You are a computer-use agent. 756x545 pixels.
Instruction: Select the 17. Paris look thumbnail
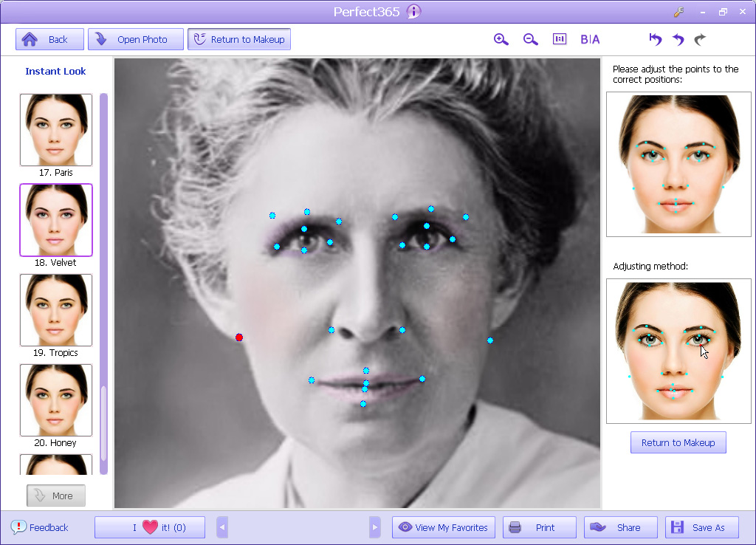56,130
